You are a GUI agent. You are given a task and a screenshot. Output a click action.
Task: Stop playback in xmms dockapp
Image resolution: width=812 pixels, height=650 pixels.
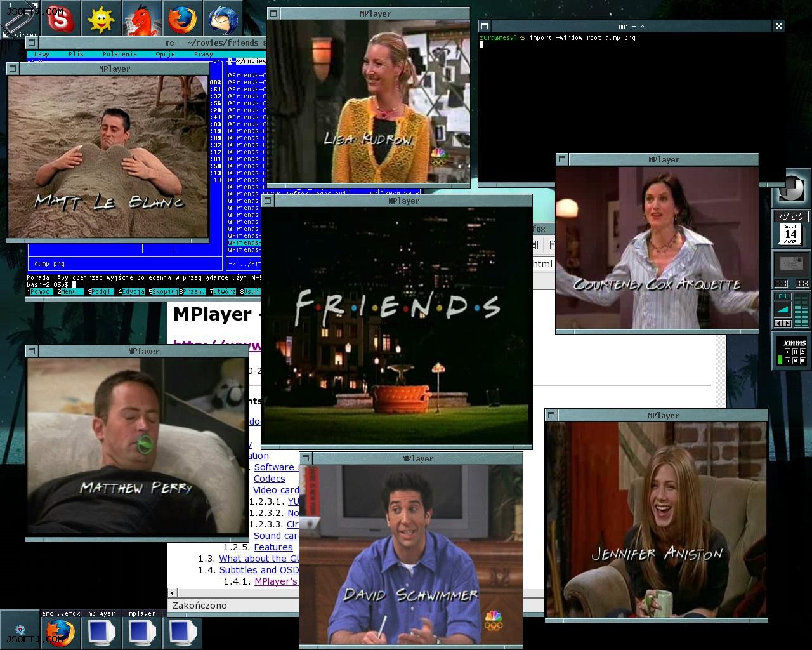[x=802, y=361]
